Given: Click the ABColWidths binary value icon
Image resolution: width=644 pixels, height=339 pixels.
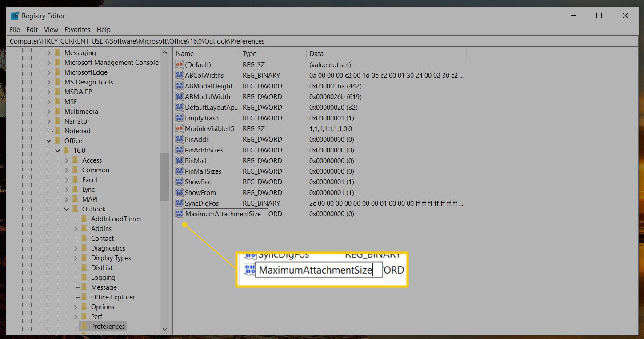Looking at the screenshot, I should tap(179, 75).
